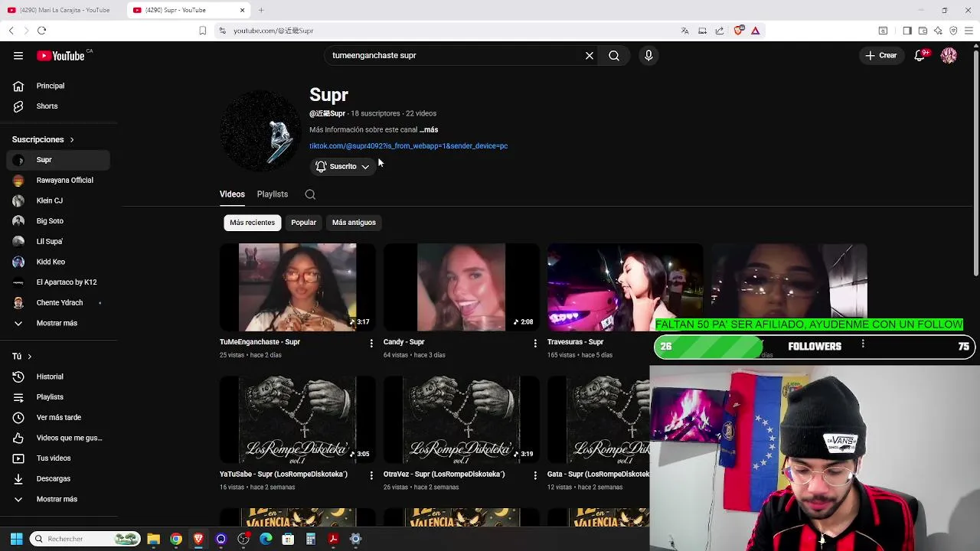Open Historial in the sidebar
This screenshot has width=980, height=551.
click(x=58, y=377)
